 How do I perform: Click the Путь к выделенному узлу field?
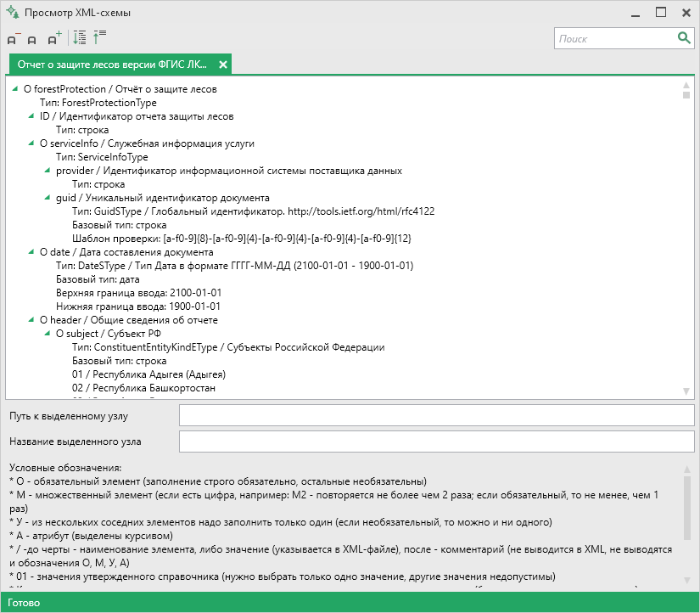pos(437,415)
